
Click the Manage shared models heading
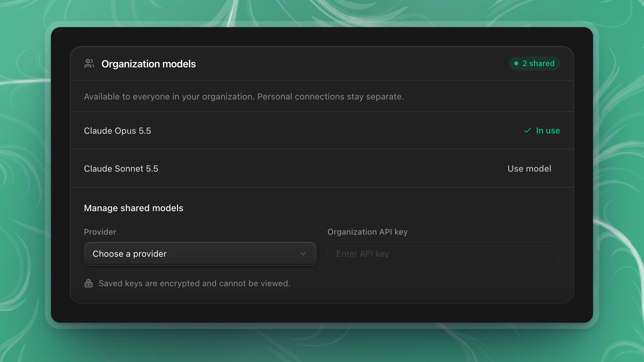(x=133, y=208)
